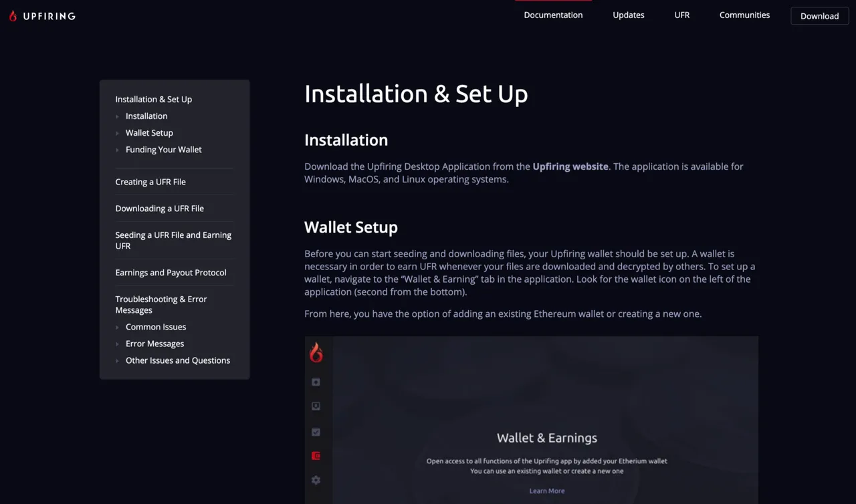Open "Troubleshooting & Error Messages" sidebar link
This screenshot has height=504, width=856.
[161, 304]
